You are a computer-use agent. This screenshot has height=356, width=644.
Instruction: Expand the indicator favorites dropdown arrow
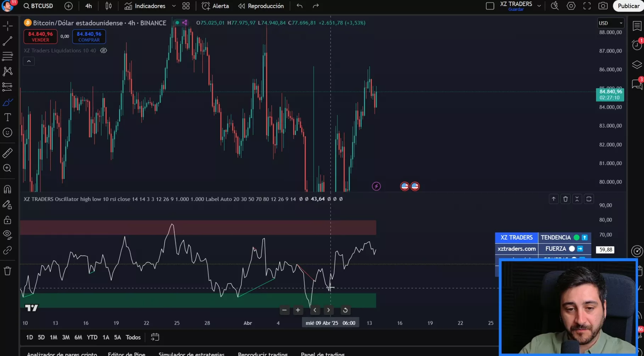tap(174, 6)
